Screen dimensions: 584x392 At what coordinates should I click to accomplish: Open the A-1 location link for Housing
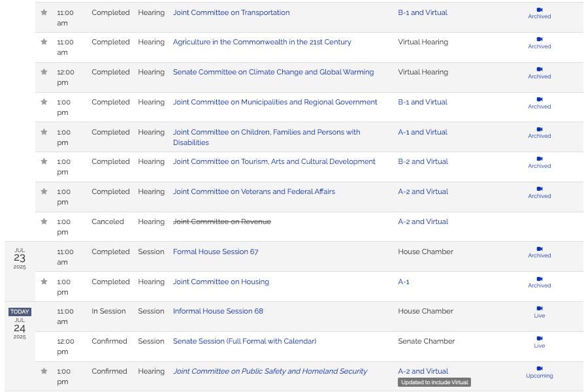coord(403,282)
